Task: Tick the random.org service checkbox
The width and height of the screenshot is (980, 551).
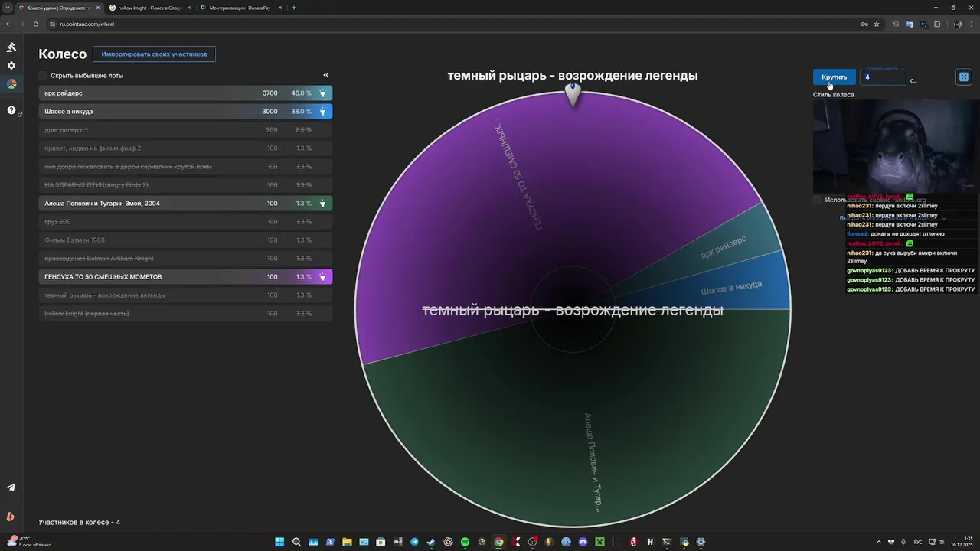Action: [x=817, y=200]
